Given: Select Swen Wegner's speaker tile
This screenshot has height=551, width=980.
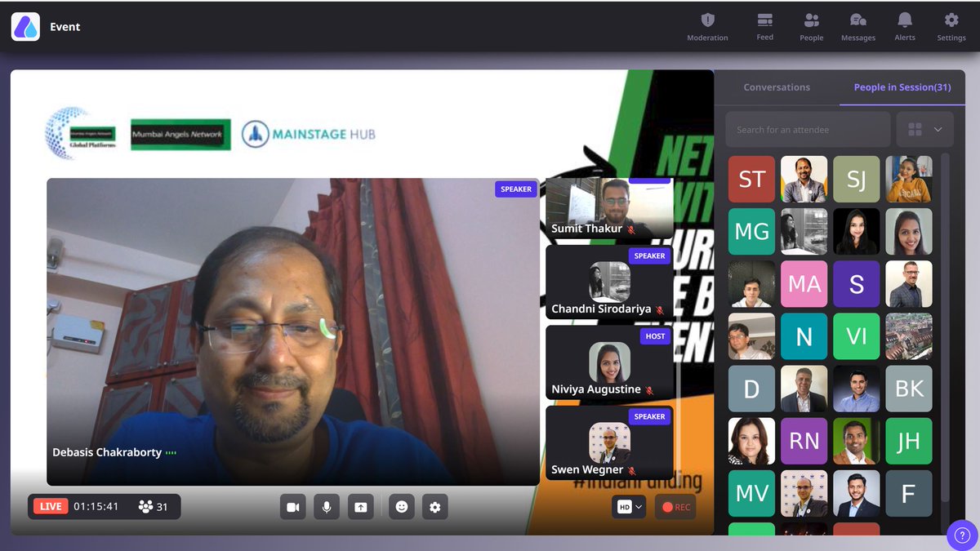Looking at the screenshot, I should click(609, 442).
